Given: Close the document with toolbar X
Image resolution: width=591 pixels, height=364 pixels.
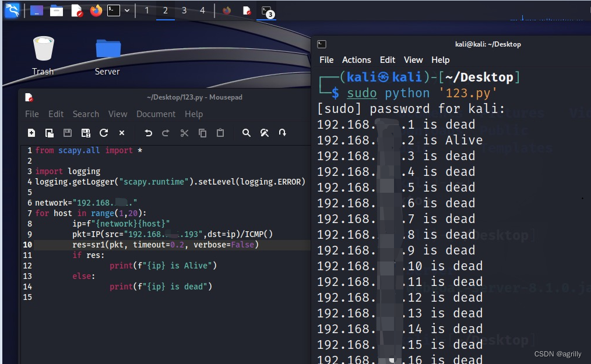Looking at the screenshot, I should pyautogui.click(x=121, y=133).
